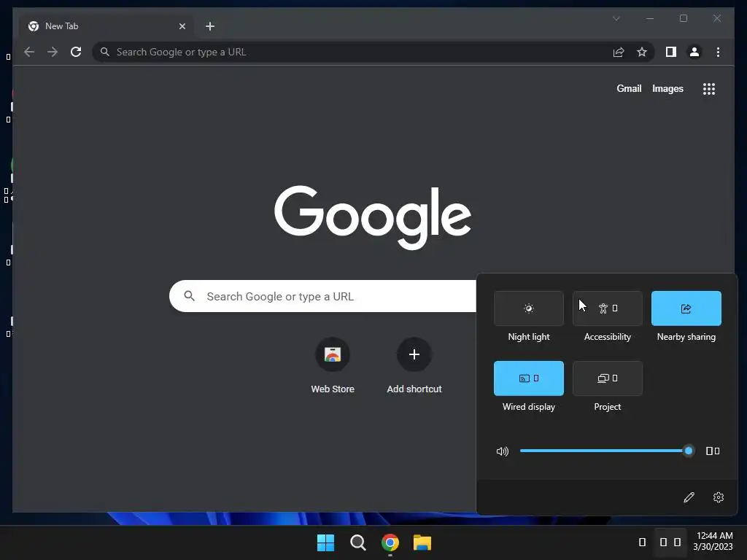This screenshot has width=747, height=560.
Task: Open taskbar Search
Action: (357, 542)
